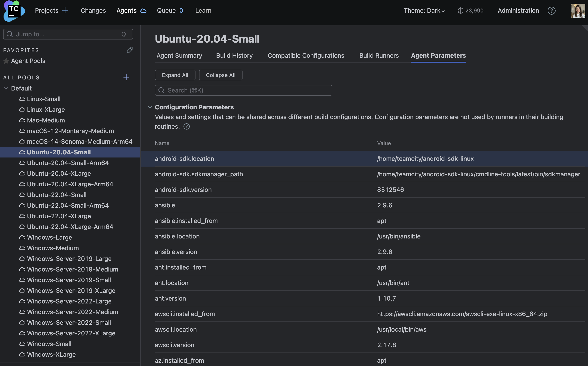This screenshot has height=366, width=588.
Task: Open the Compatible Configurations tab
Action: click(x=306, y=55)
